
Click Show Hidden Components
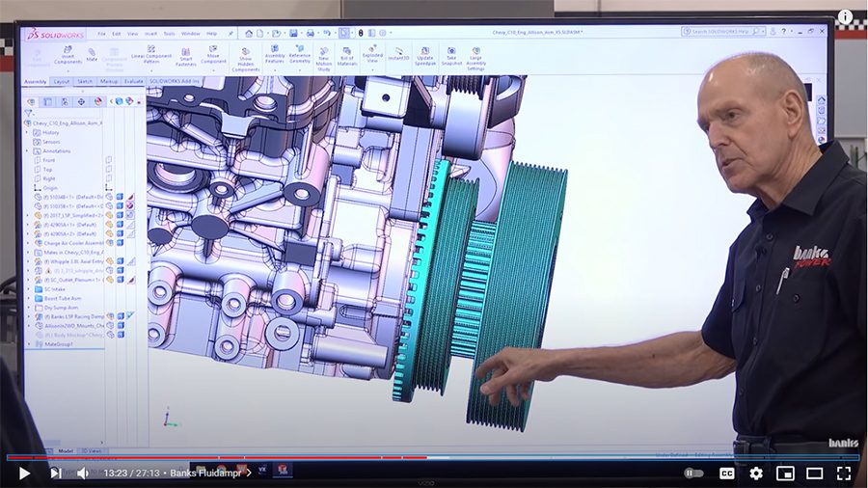(246, 60)
